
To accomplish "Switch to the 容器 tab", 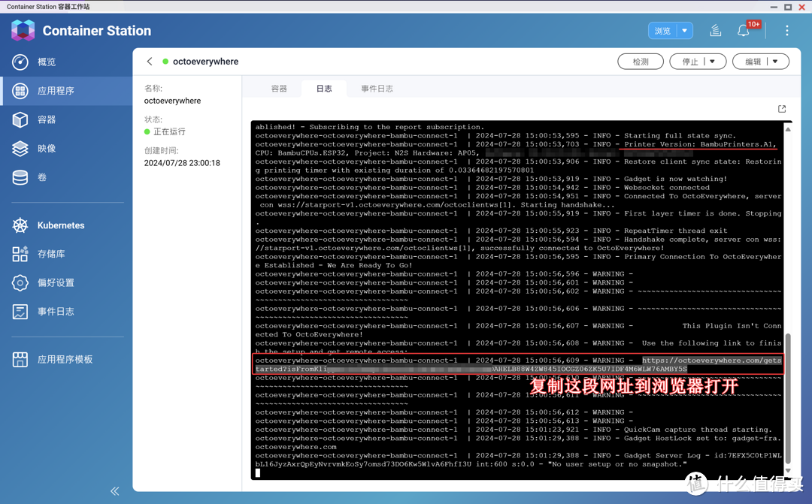I will [279, 89].
